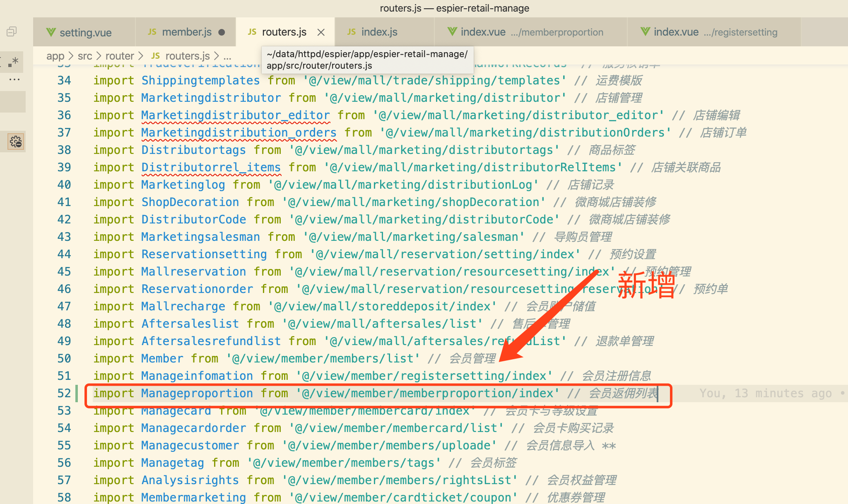
Task: Click line number 44 in the gutter
Action: [64, 254]
